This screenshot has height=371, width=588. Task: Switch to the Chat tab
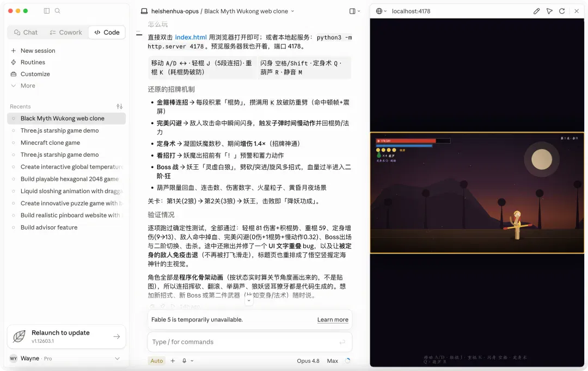(x=26, y=32)
